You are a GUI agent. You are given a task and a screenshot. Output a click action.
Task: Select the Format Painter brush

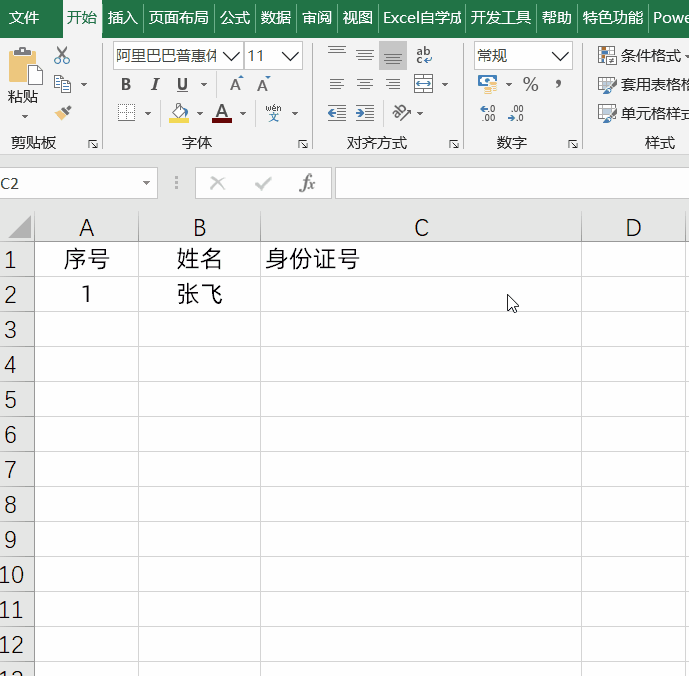point(62,113)
